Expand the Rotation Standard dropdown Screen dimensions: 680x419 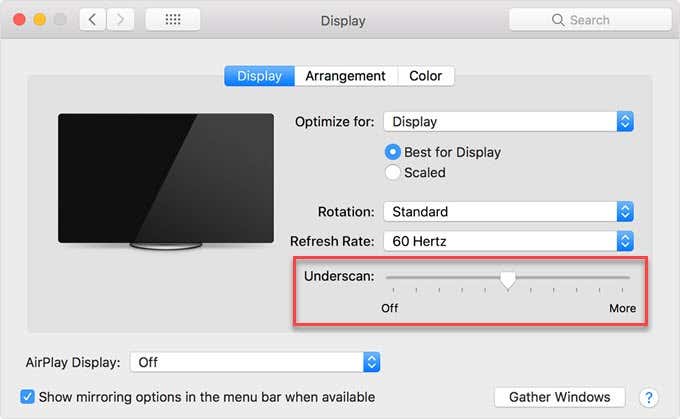508,212
